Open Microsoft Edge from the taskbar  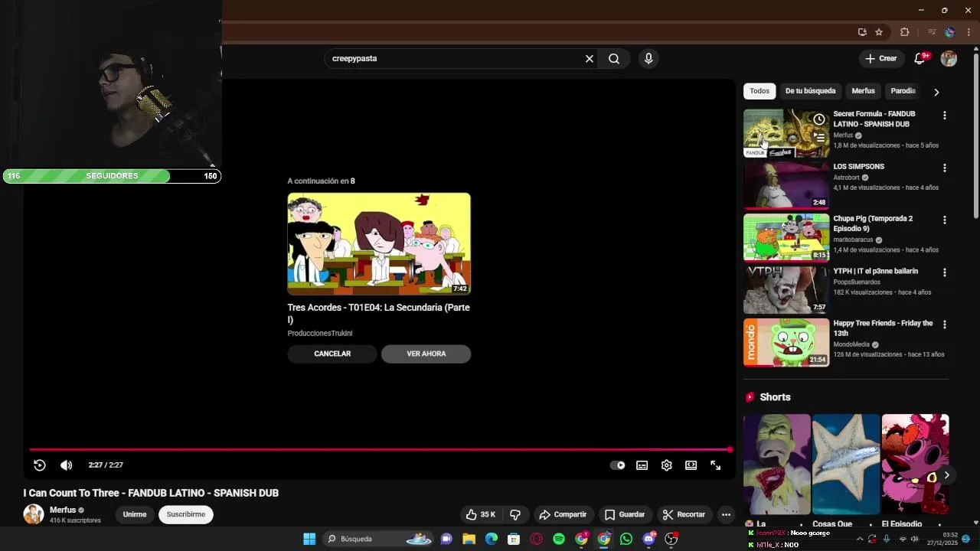(492, 539)
